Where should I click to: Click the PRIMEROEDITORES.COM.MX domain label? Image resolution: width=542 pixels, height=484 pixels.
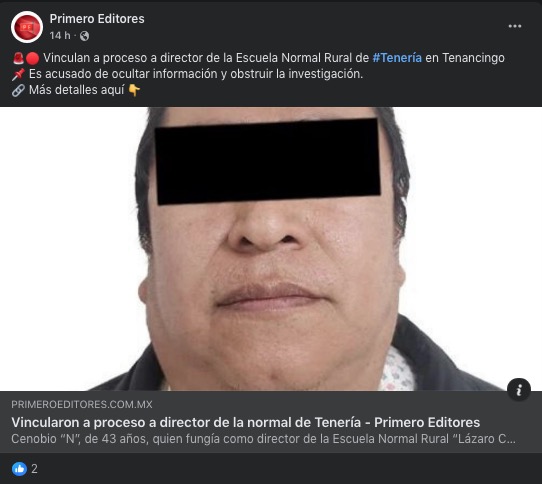click(82, 404)
